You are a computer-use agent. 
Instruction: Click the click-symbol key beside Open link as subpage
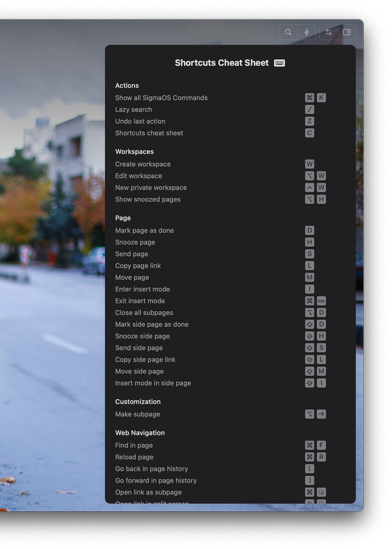321,492
